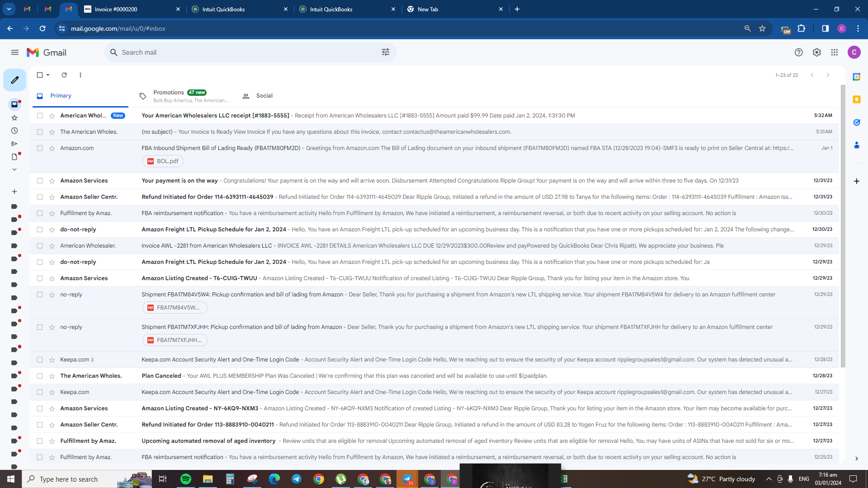Show the side panel chevron
This screenshot has width=868, height=488.
click(856, 459)
